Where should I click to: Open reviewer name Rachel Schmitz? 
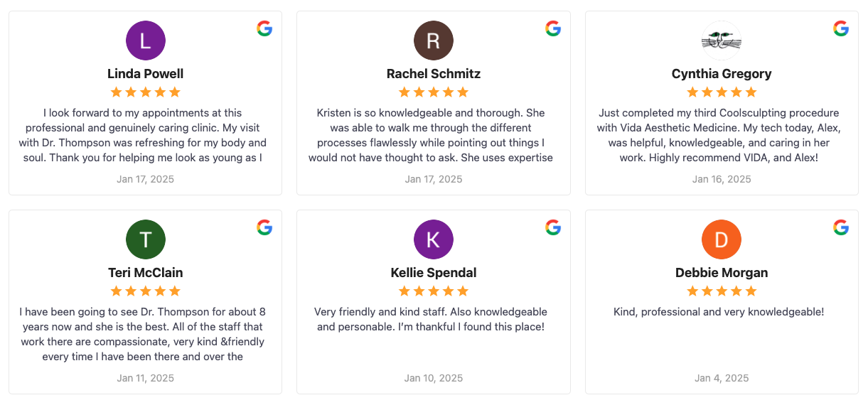pyautogui.click(x=434, y=74)
